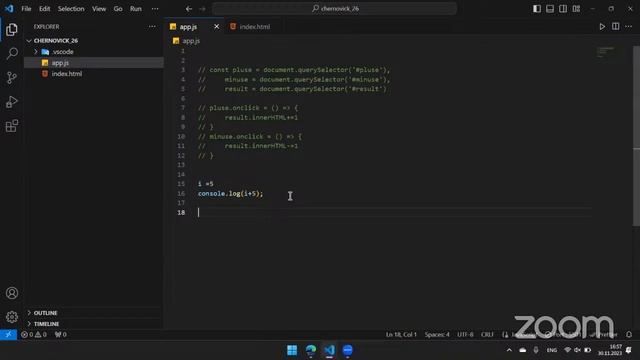Open the Go menu
The width and height of the screenshot is (640, 360).
tap(118, 9)
